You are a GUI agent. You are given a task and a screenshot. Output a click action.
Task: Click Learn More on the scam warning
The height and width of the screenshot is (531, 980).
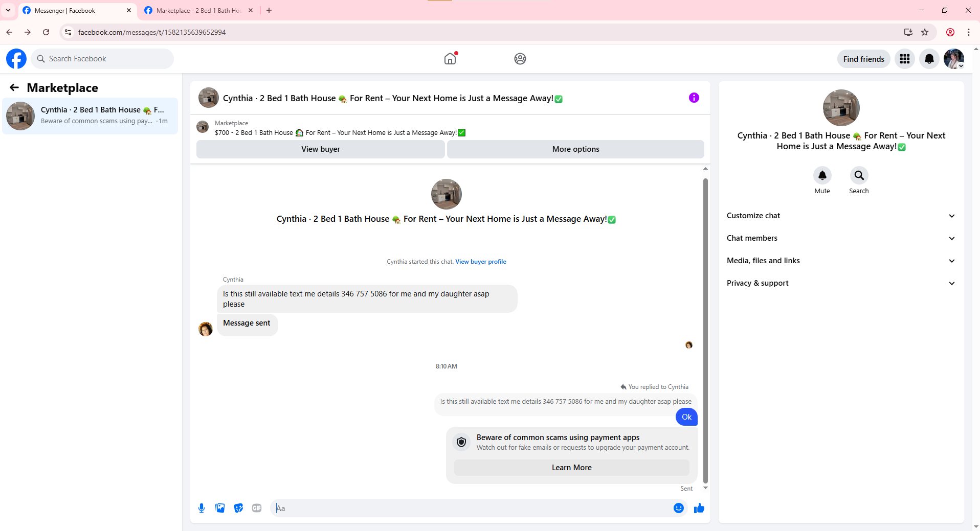point(572,468)
